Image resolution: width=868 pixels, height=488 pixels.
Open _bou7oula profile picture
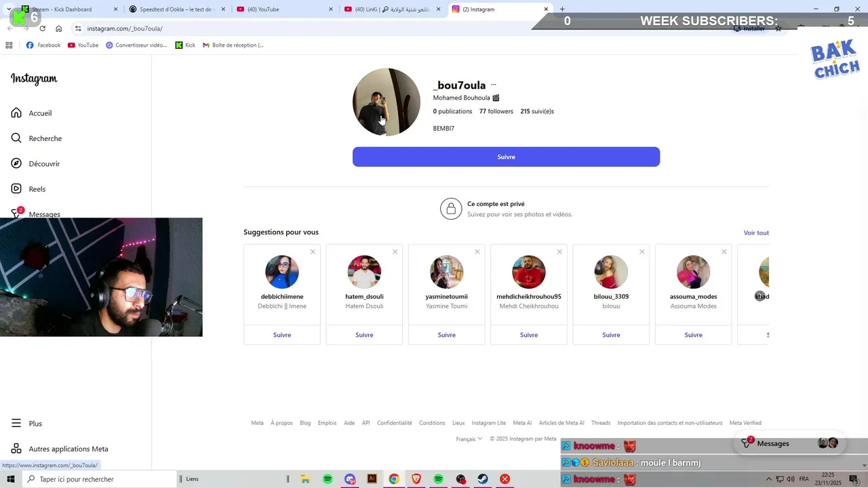pyautogui.click(x=387, y=102)
